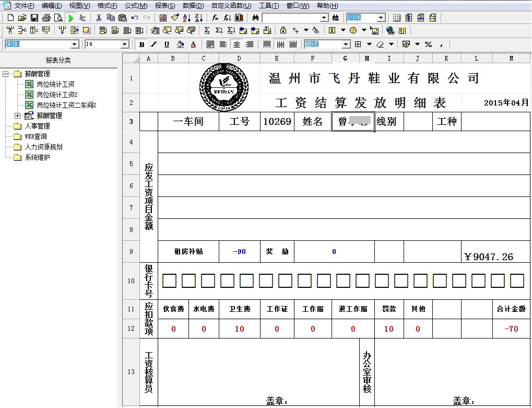Click the search combo box text field

291,18
